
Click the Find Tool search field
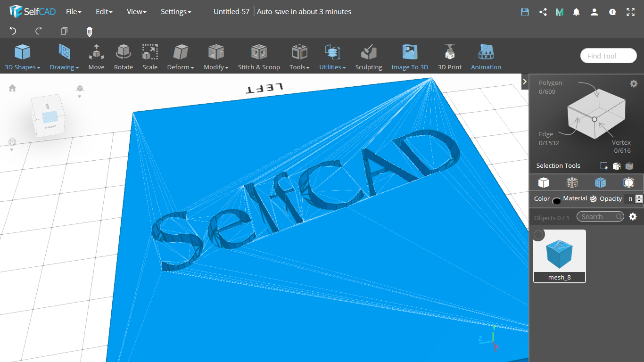click(x=608, y=56)
